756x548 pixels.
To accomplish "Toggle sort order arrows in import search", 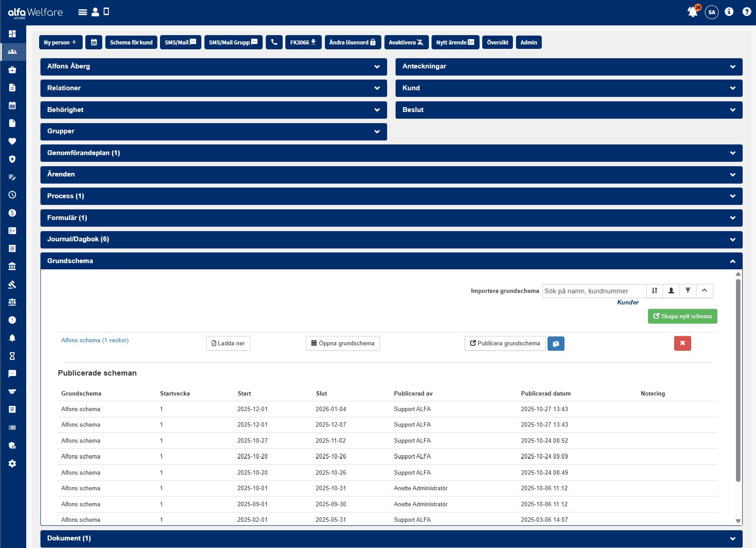I will 654,291.
